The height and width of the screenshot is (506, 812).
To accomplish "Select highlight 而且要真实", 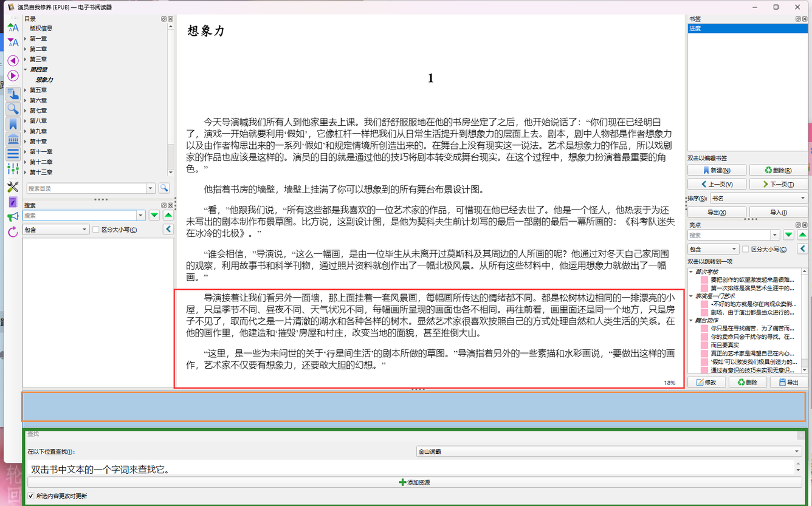I will point(725,345).
